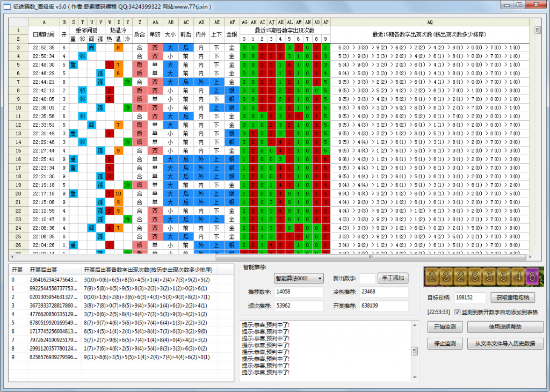Select list row starting with 7972624190925179
This screenshot has height=392, width=550.
coord(121,340)
